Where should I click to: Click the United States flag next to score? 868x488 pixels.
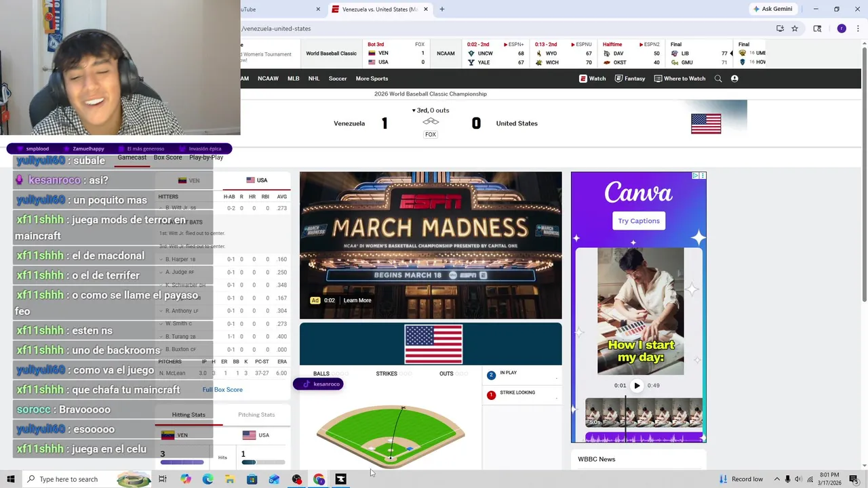tap(706, 123)
